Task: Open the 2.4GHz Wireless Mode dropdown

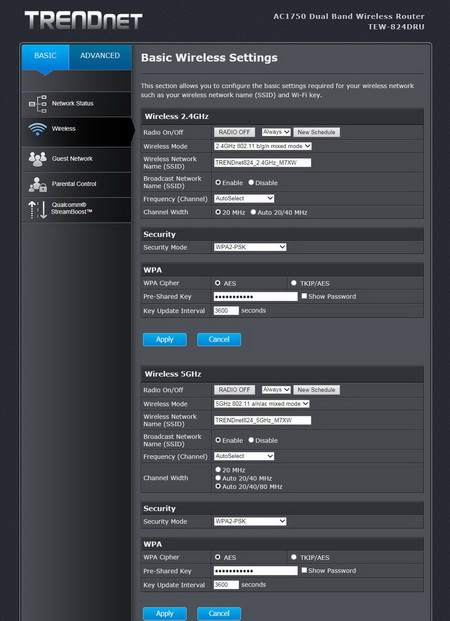Action: coord(263,146)
